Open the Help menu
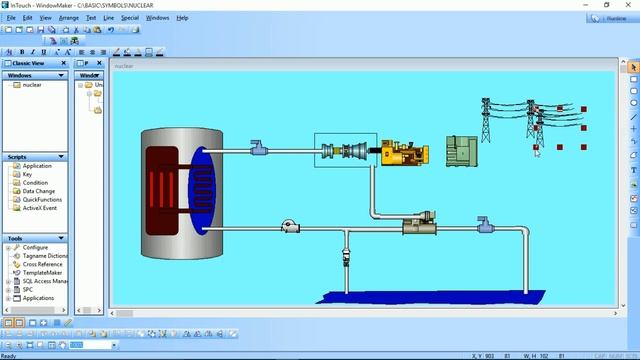 [182, 18]
